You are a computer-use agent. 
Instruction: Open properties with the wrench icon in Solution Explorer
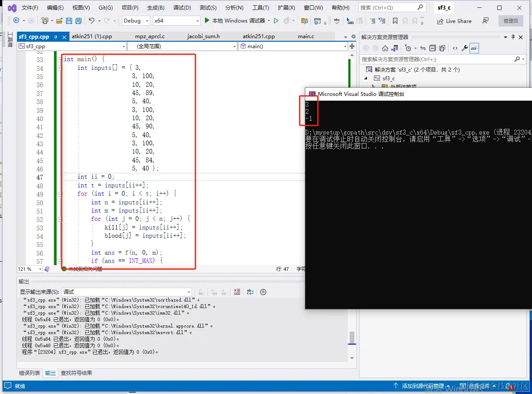tap(464, 48)
